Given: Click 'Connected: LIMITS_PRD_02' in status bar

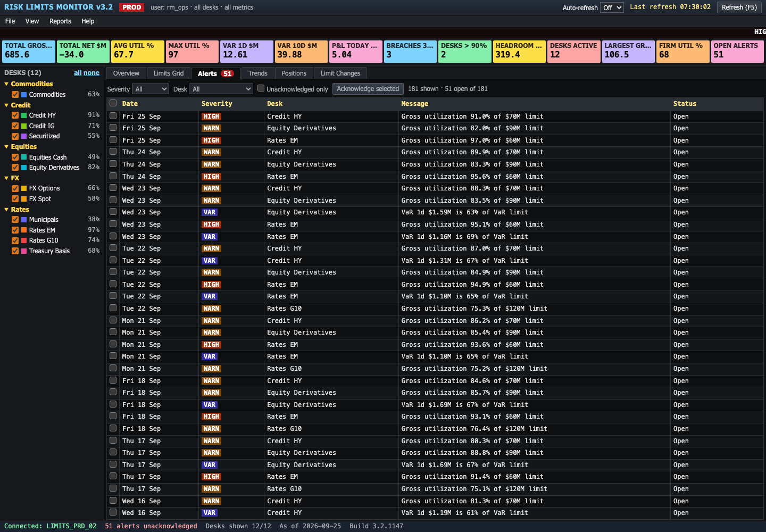Looking at the screenshot, I should (x=50, y=526).
